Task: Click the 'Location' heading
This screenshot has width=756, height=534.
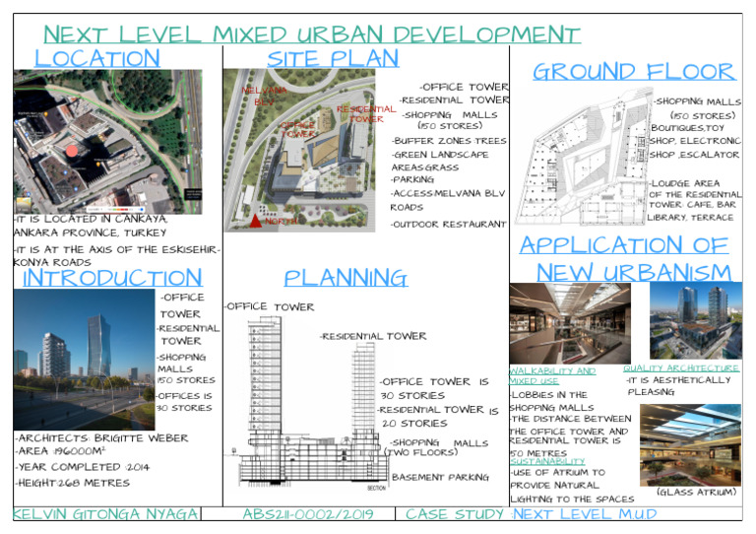Action: [x=97, y=58]
